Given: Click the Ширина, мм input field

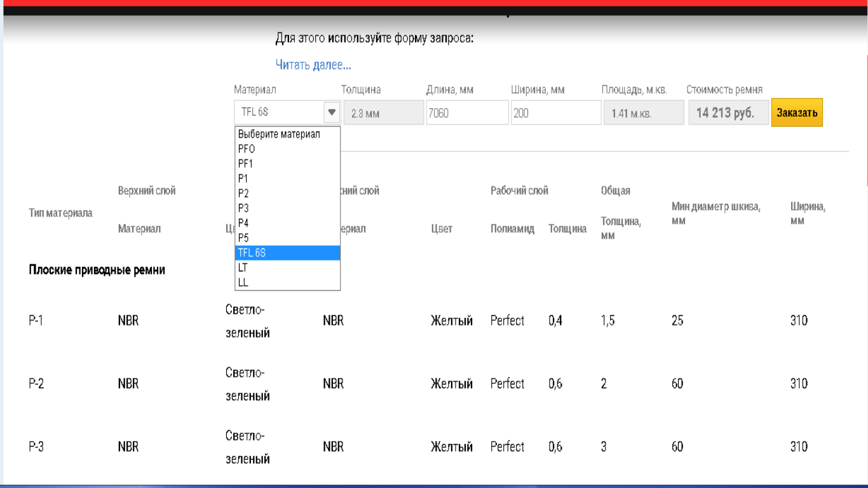Looking at the screenshot, I should tap(556, 113).
